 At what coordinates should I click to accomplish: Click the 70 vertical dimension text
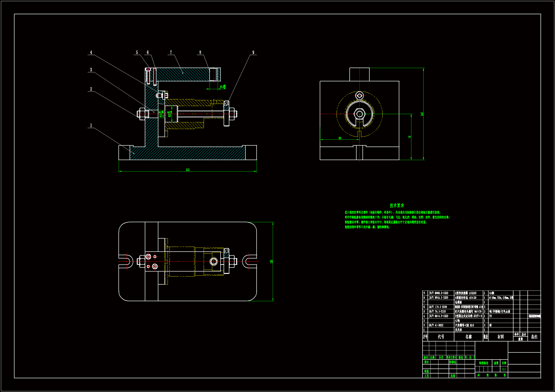click(x=409, y=137)
